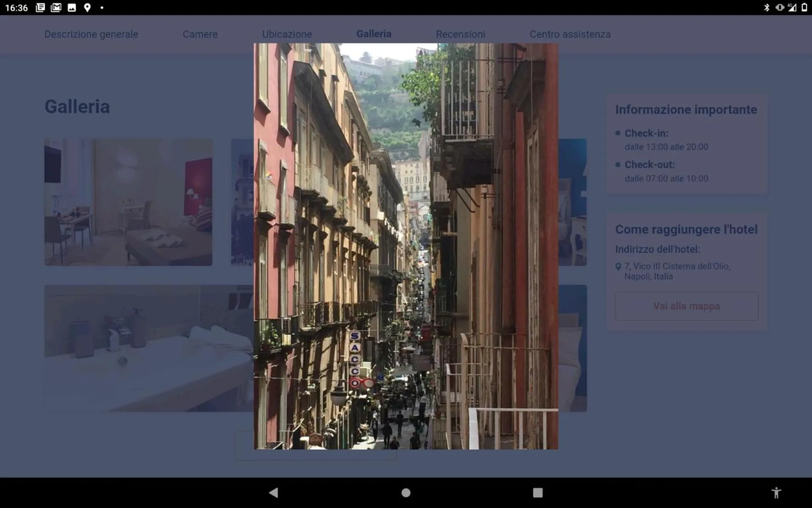Select the Galleria tab
This screenshot has width=812, height=508.
click(374, 34)
